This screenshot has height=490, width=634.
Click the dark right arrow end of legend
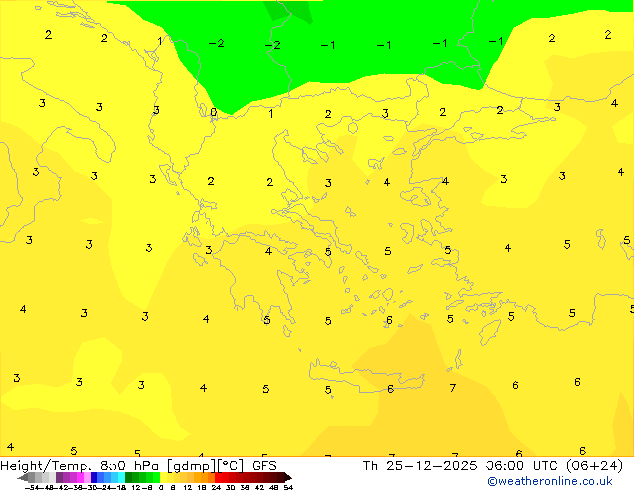[x=288, y=478]
